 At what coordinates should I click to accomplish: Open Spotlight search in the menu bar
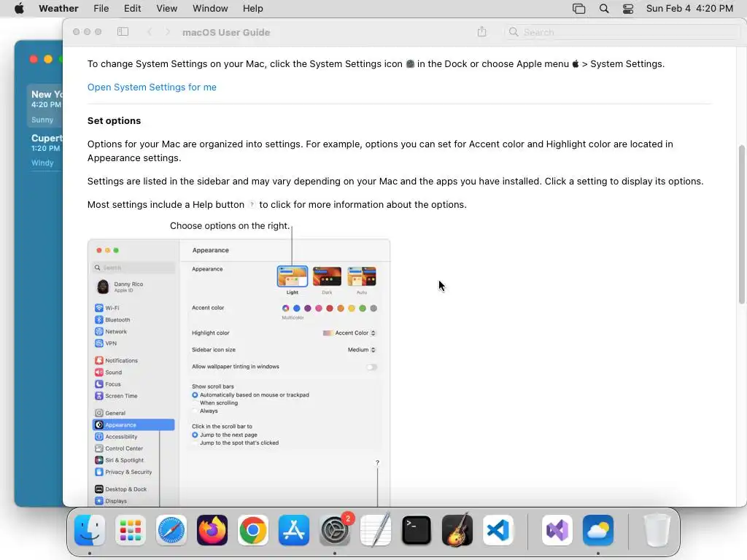tap(603, 9)
